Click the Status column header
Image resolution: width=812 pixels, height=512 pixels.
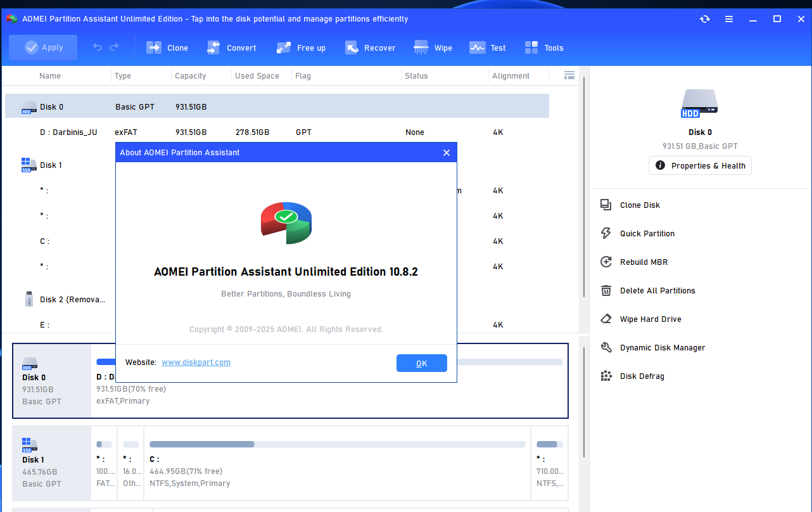[x=417, y=76]
